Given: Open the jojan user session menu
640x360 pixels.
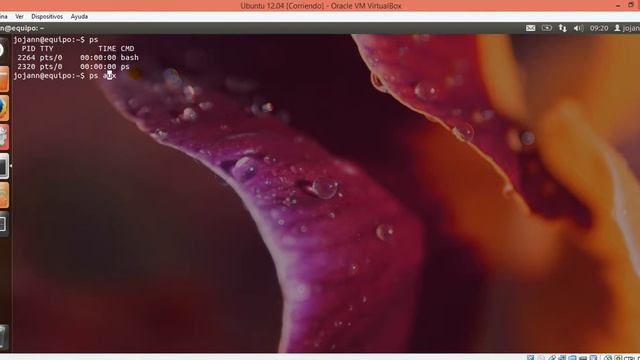Looking at the screenshot, I should click(627, 28).
